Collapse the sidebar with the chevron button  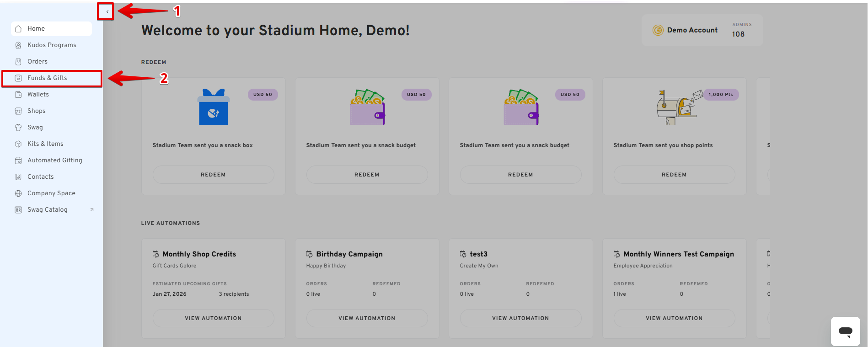coord(107,12)
